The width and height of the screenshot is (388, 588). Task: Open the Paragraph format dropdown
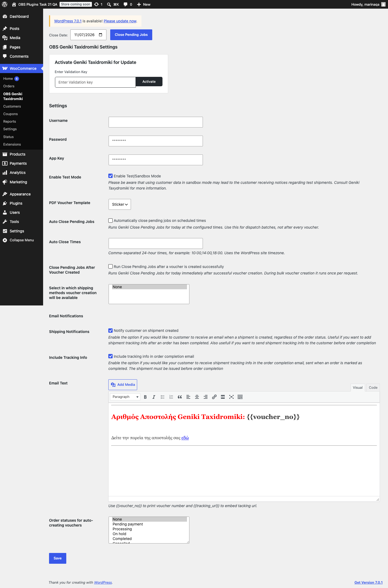[x=125, y=397]
